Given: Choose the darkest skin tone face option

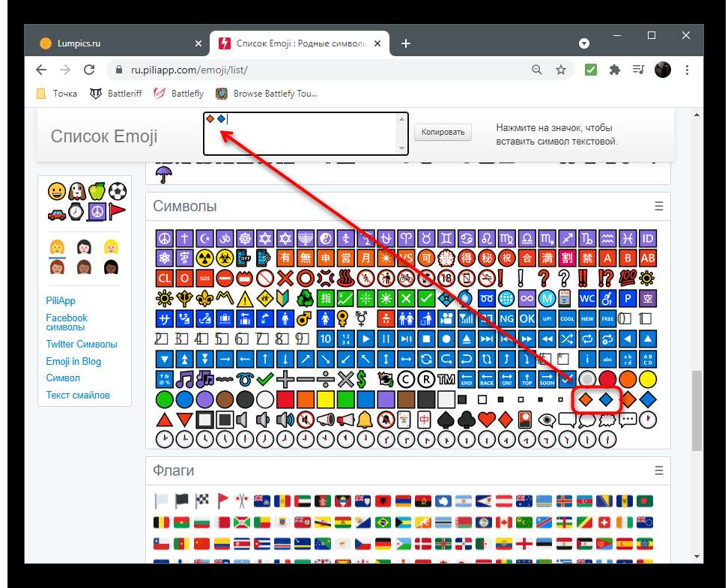Looking at the screenshot, I should pos(111,266).
